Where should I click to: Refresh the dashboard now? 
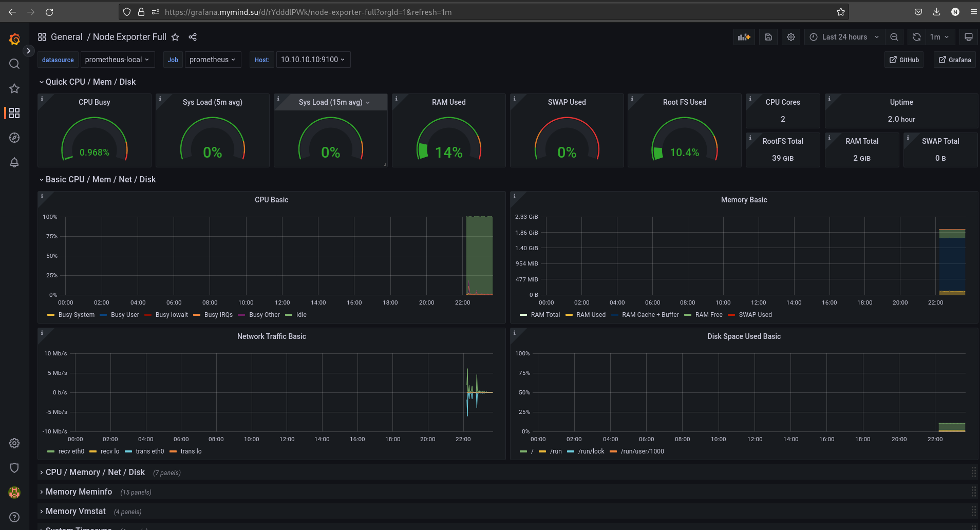point(917,37)
